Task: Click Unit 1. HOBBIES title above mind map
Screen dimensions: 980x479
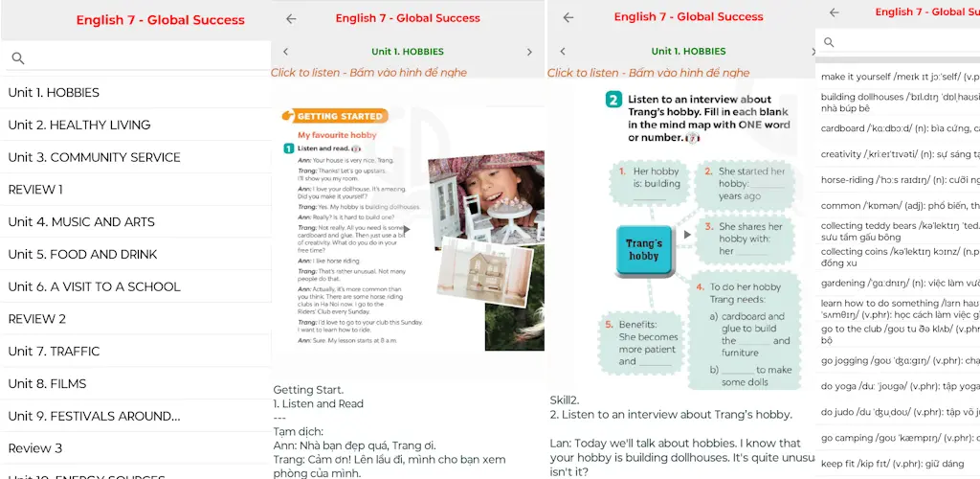Action: click(688, 52)
